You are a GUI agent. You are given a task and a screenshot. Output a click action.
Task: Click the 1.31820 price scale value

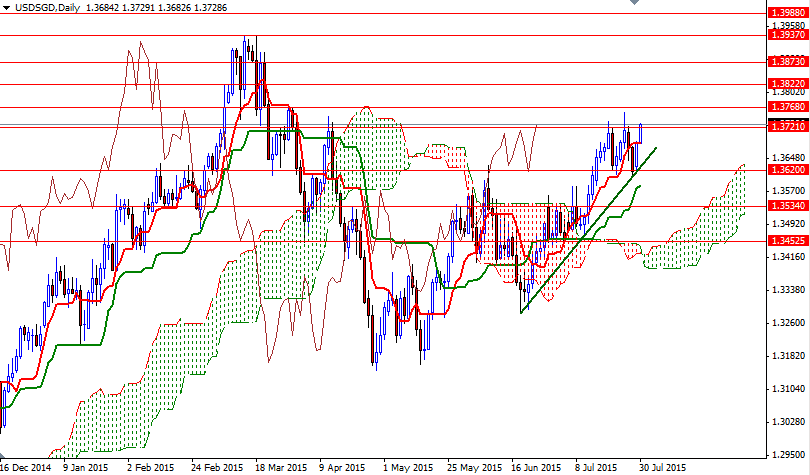789,356
